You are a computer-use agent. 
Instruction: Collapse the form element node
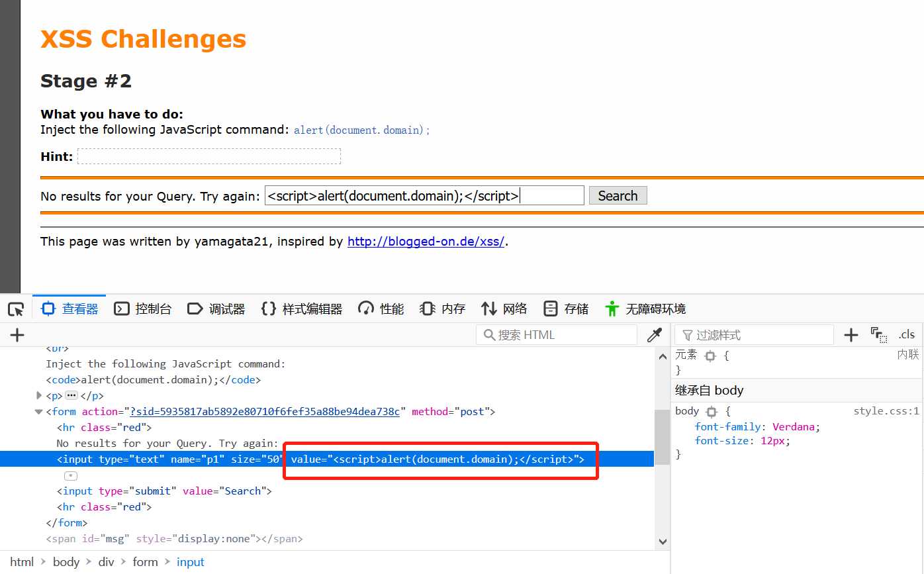pyautogui.click(x=38, y=412)
